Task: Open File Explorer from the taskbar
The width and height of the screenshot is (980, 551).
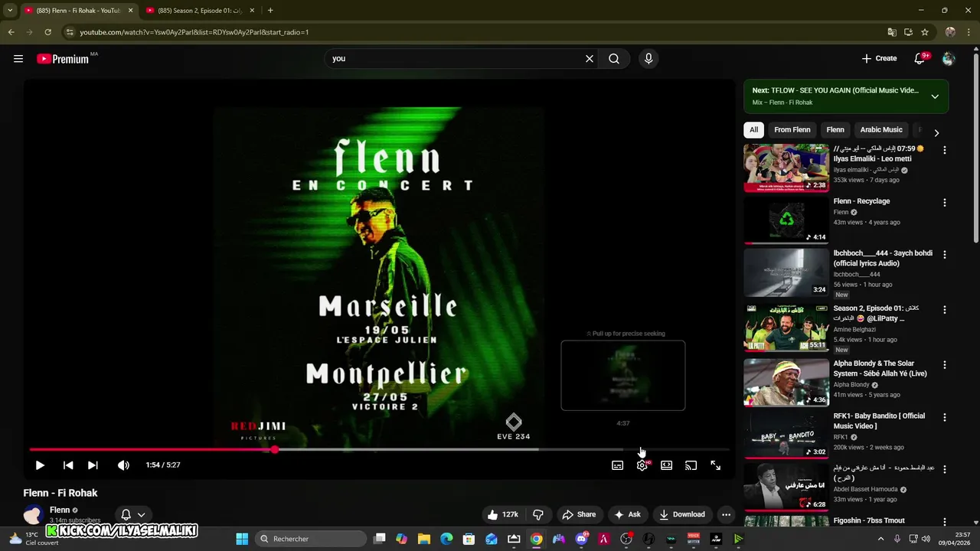Action: (424, 539)
